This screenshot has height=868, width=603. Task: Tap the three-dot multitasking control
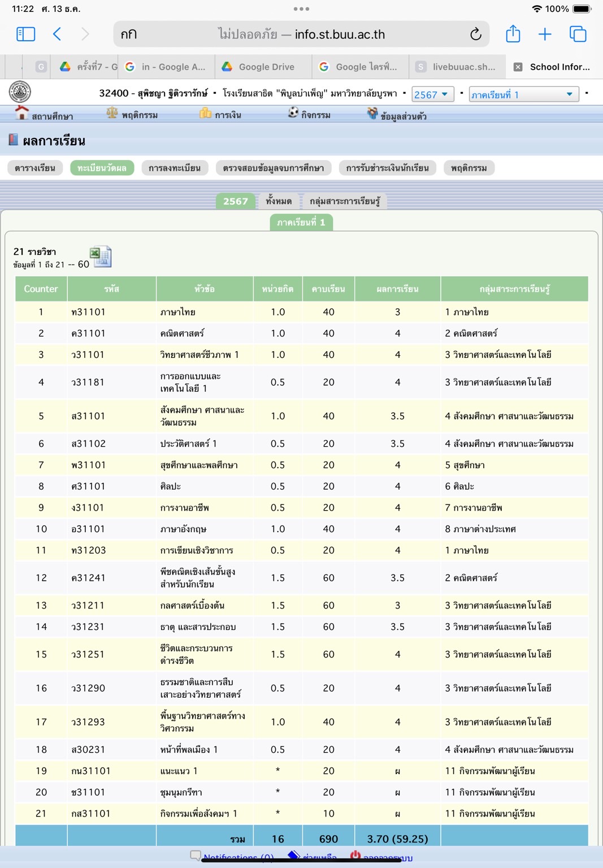301,9
